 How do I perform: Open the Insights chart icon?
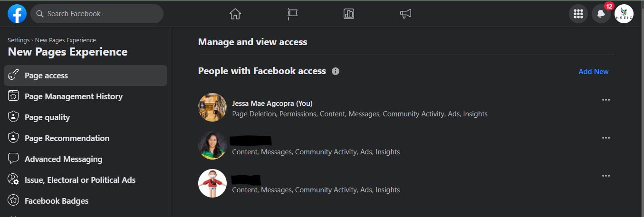[349, 14]
